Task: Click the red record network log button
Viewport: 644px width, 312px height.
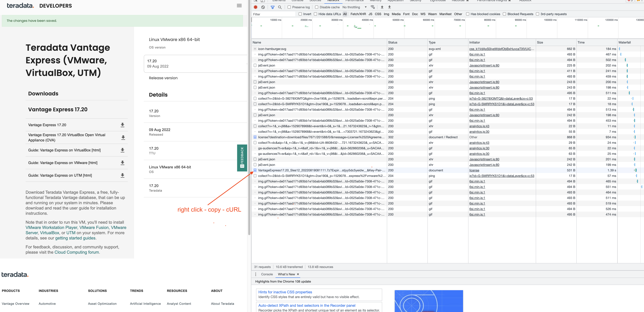Action: click(255, 7)
